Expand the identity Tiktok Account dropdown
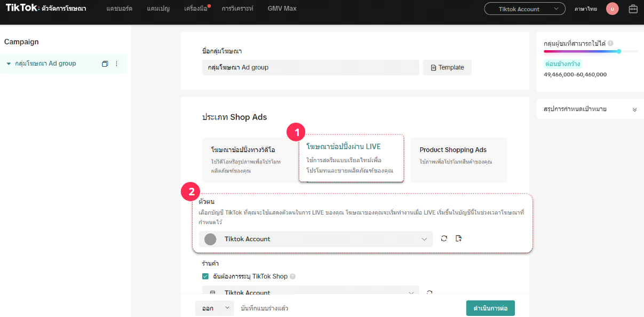 coord(315,239)
